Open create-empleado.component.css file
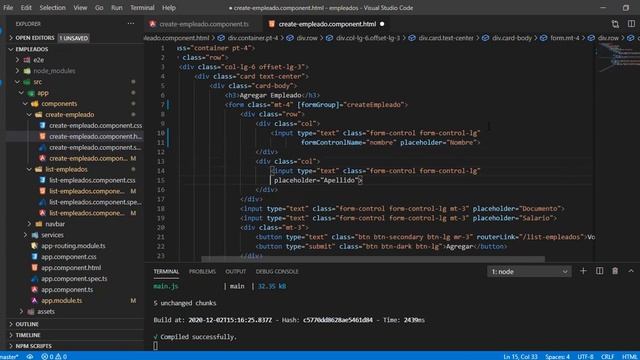Screen dimensions: 640x360 pyautogui.click(x=95, y=125)
